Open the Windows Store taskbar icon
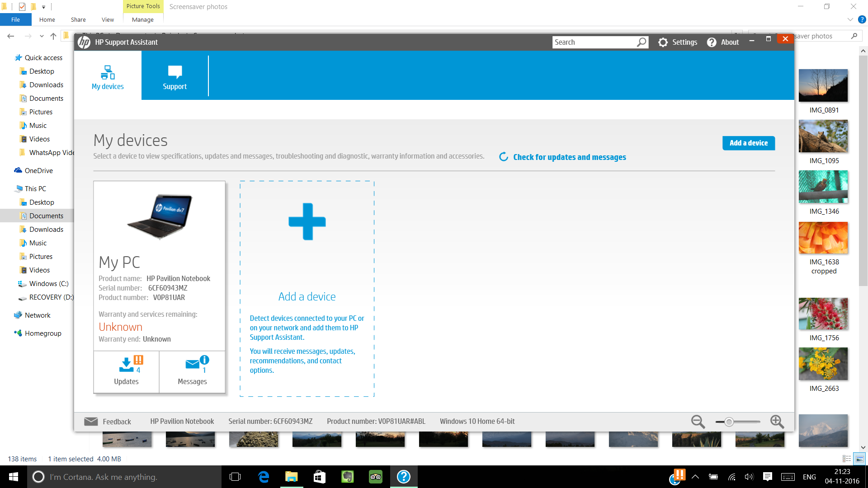The height and width of the screenshot is (488, 868). [320, 477]
